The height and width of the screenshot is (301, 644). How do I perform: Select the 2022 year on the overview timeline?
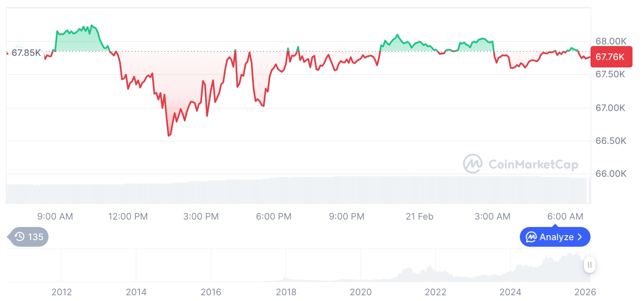(436, 292)
